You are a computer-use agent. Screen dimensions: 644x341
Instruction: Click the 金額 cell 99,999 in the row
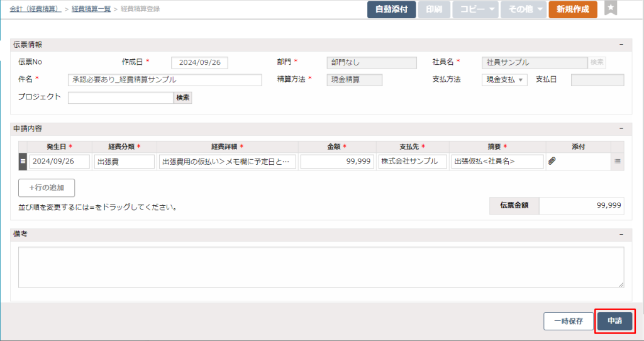click(x=337, y=162)
